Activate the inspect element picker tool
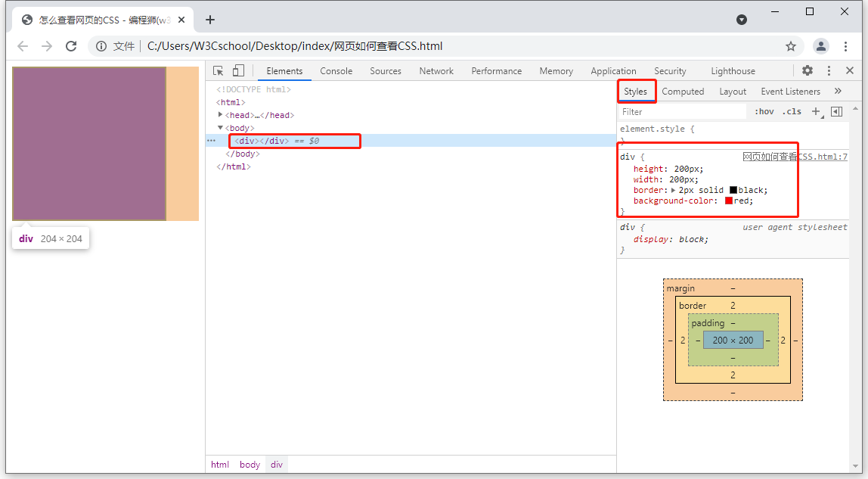 (x=219, y=71)
